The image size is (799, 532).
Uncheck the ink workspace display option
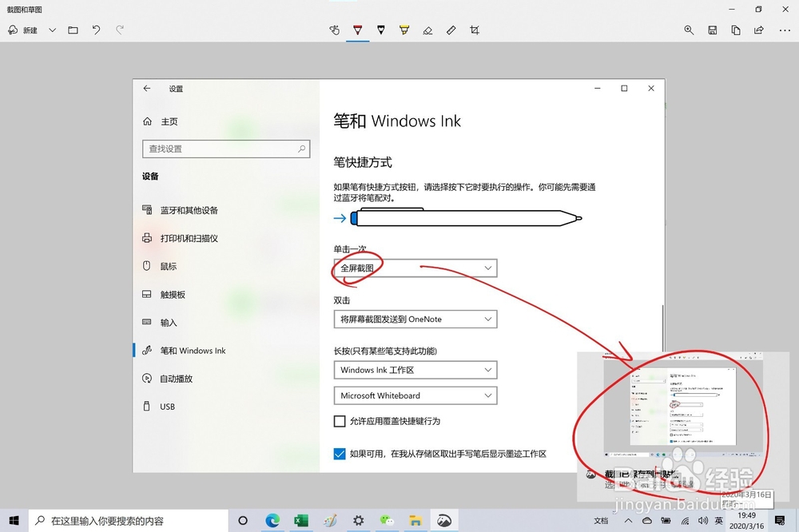[339, 453]
